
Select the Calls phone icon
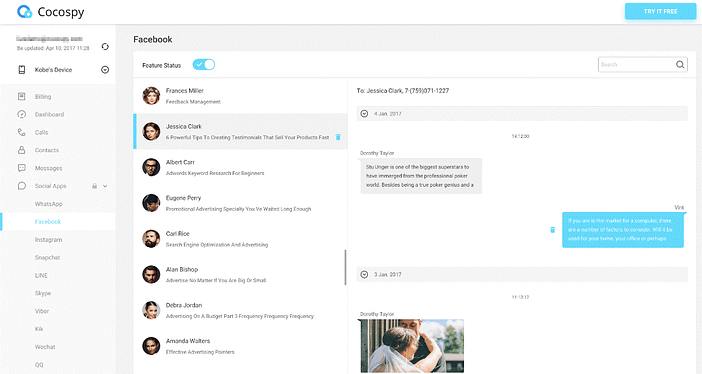(x=21, y=132)
